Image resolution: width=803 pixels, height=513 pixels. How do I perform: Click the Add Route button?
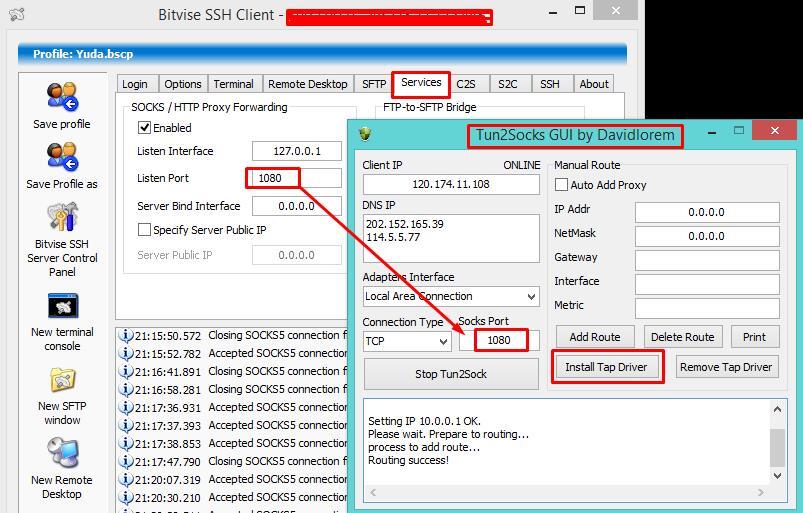595,337
